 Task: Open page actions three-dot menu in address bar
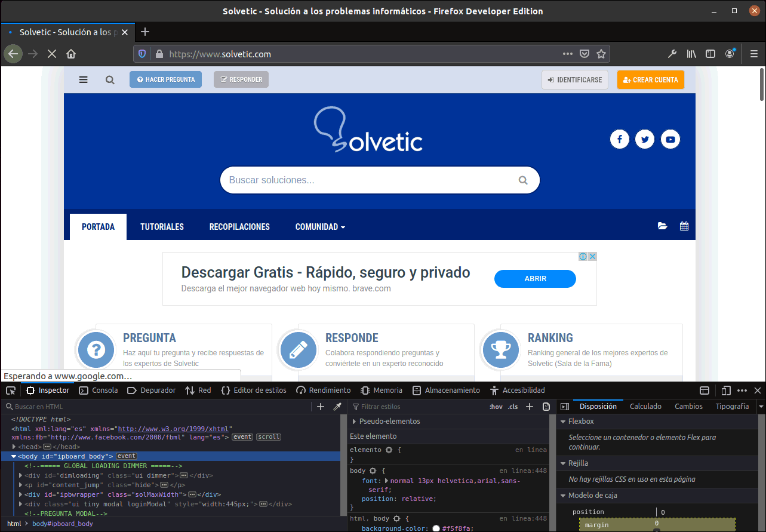pos(568,54)
